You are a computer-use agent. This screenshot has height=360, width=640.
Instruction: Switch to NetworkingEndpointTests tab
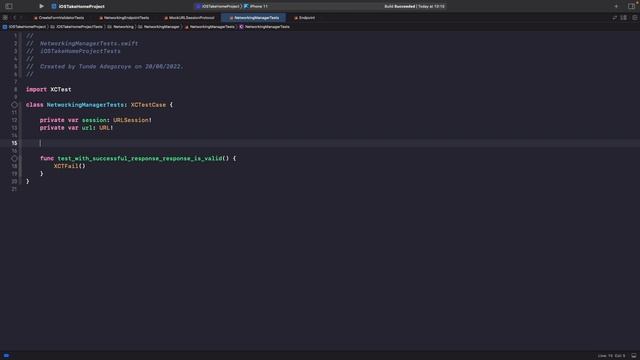click(x=124, y=18)
